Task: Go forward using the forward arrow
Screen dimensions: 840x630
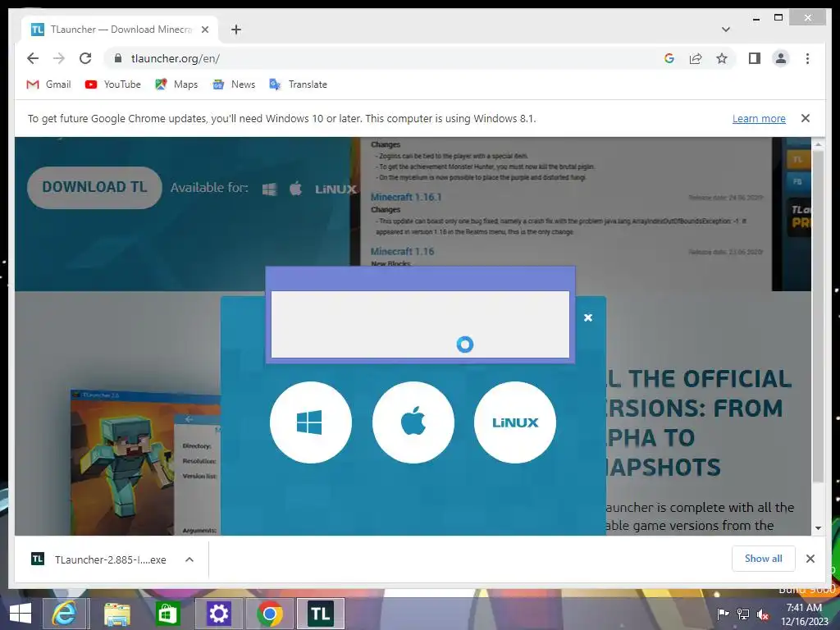Action: pyautogui.click(x=59, y=58)
